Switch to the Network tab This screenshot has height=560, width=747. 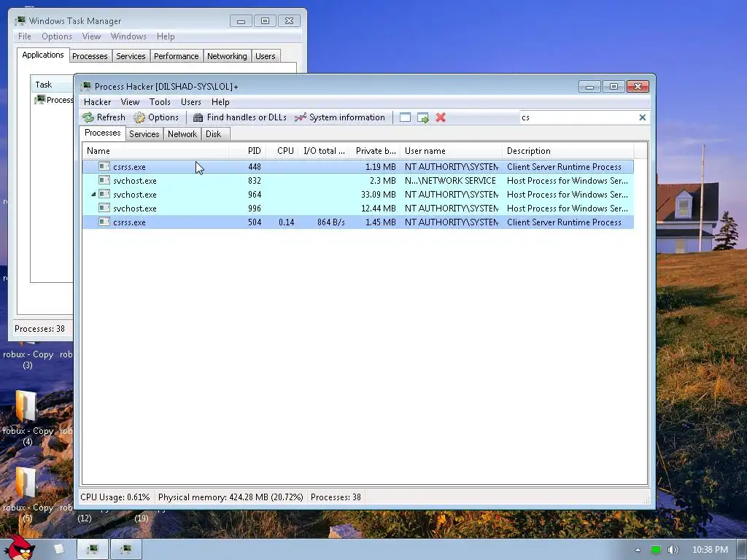point(182,134)
